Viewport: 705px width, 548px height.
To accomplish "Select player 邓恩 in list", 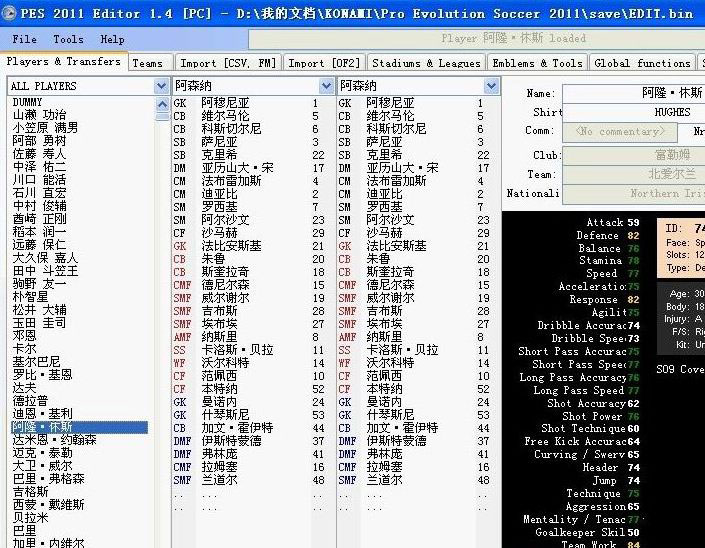I will 24,336.
